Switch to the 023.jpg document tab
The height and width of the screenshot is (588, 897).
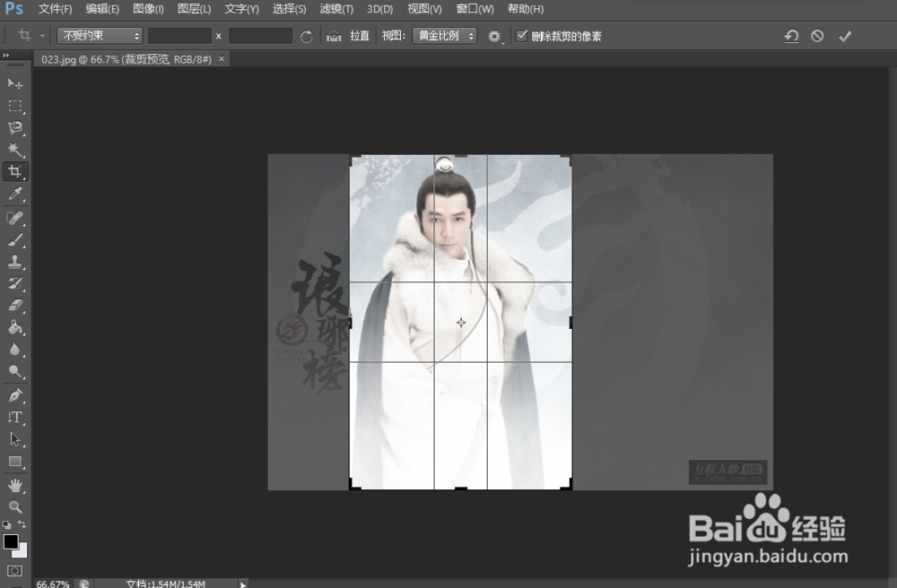point(126,59)
